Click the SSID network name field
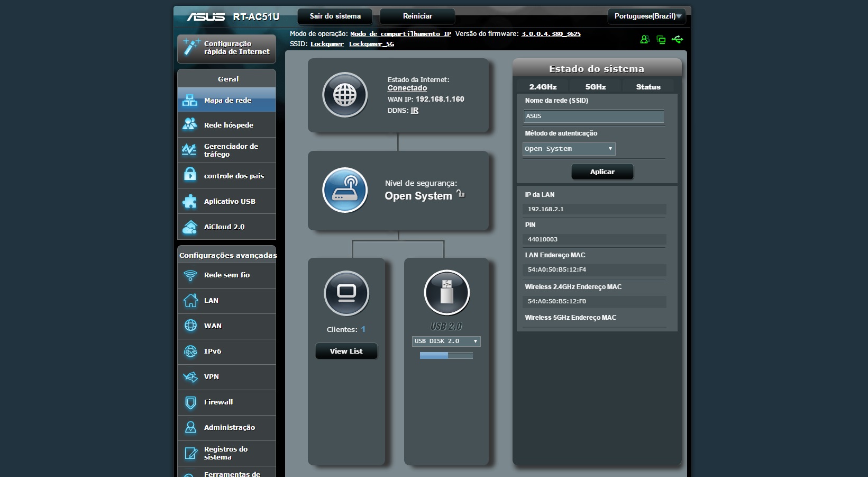The width and height of the screenshot is (868, 477). 593,116
